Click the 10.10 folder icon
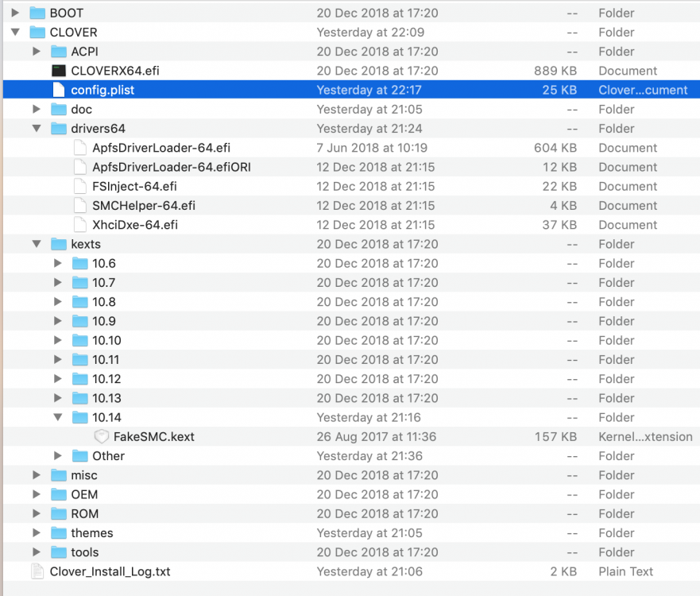Viewport: 700px width, 596px height. 80,340
